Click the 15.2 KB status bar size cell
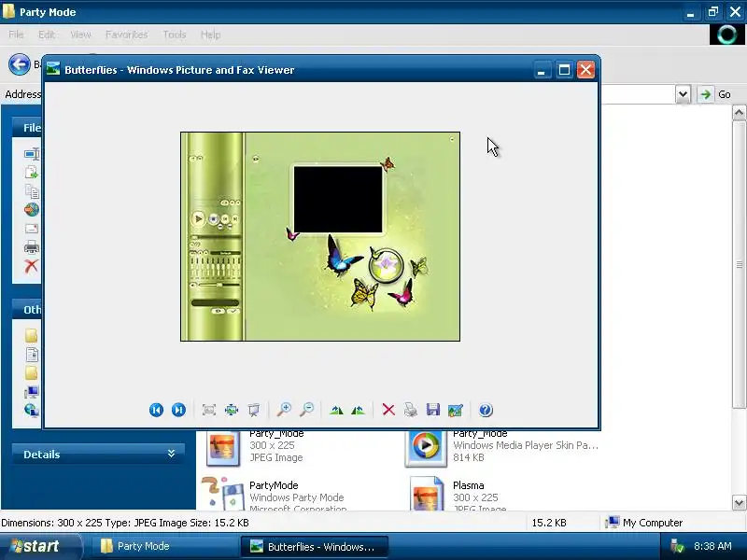The height and width of the screenshot is (560, 747). click(549, 523)
